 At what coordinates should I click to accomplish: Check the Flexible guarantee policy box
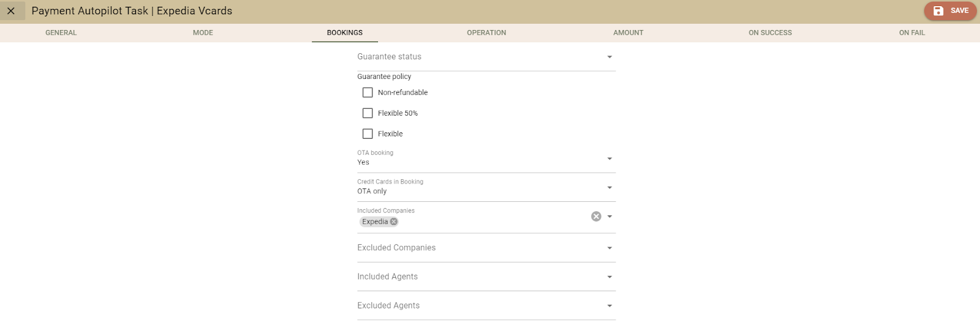[x=367, y=134]
